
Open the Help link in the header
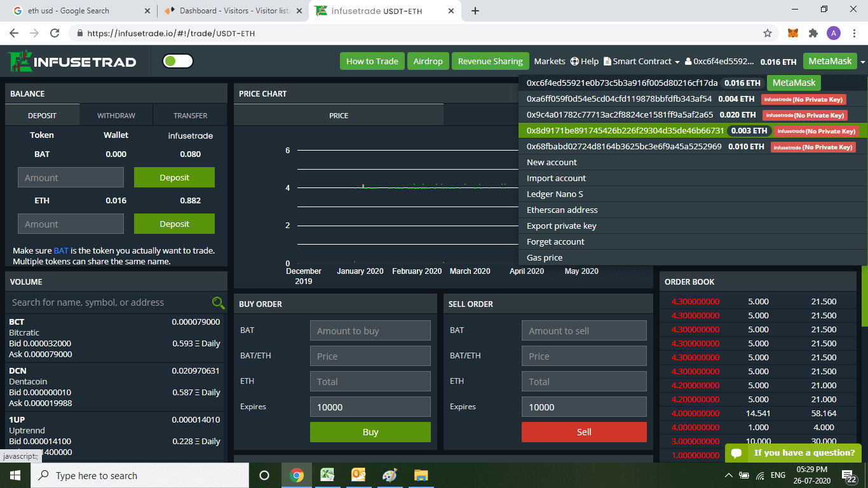pyautogui.click(x=585, y=61)
